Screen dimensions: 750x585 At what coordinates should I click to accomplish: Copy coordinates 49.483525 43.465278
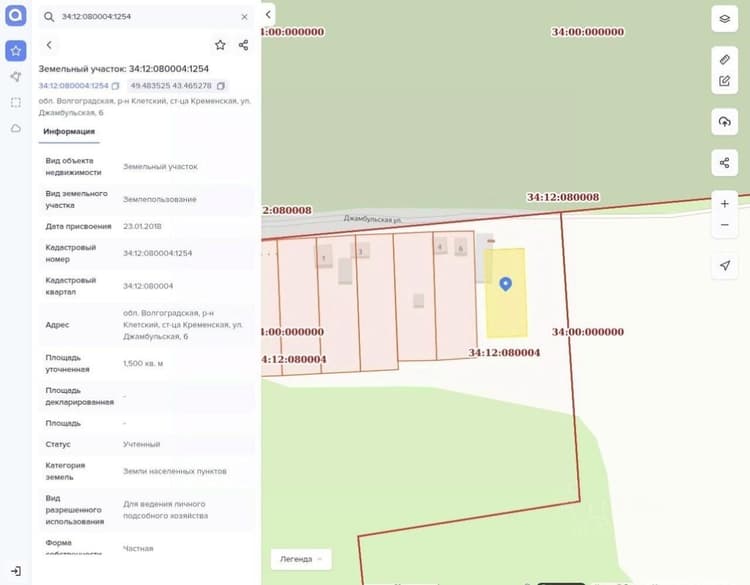pyautogui.click(x=221, y=86)
